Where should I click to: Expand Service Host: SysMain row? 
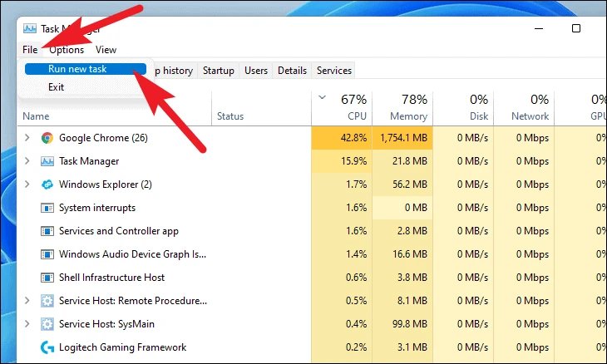pyautogui.click(x=27, y=324)
